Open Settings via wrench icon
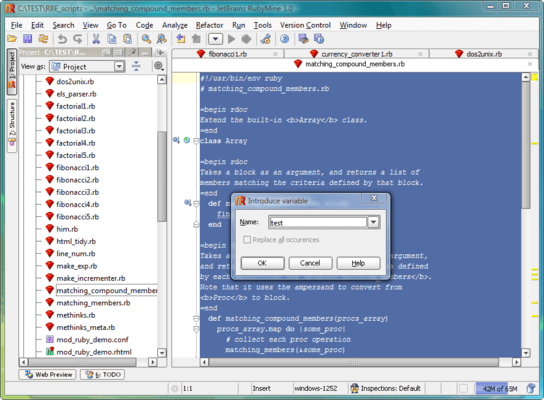Screen dimensions: 544x400 tap(266, 39)
